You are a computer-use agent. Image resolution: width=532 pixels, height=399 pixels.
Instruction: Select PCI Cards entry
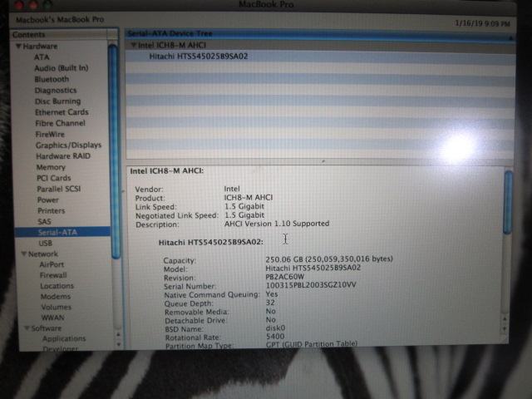click(x=53, y=178)
